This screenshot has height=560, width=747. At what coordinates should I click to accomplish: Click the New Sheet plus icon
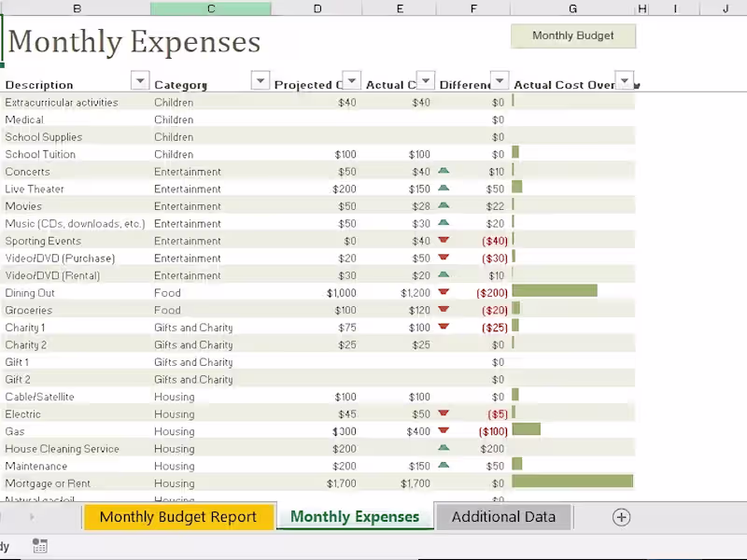click(621, 517)
